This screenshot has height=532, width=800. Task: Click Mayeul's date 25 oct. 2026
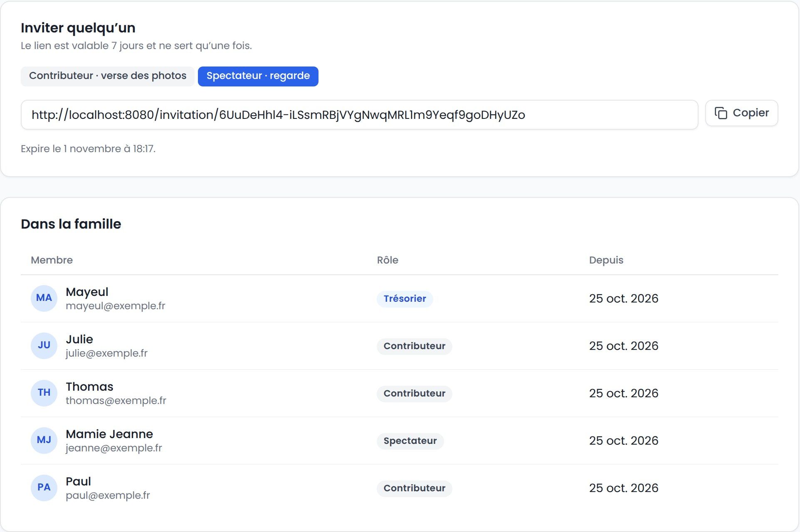624,298
